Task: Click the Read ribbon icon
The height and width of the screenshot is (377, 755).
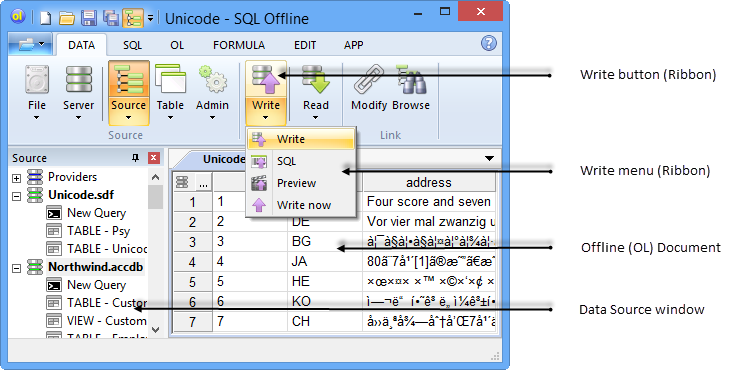Action: pyautogui.click(x=316, y=79)
